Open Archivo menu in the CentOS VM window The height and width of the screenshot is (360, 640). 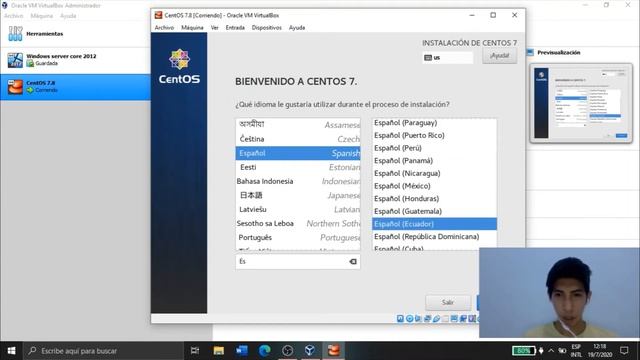click(x=164, y=27)
